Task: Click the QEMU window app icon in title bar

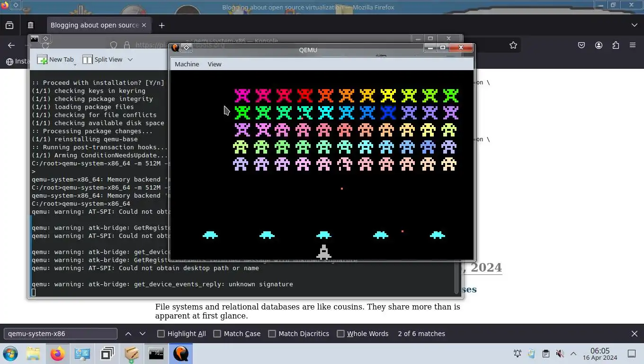Action: pos(175,47)
